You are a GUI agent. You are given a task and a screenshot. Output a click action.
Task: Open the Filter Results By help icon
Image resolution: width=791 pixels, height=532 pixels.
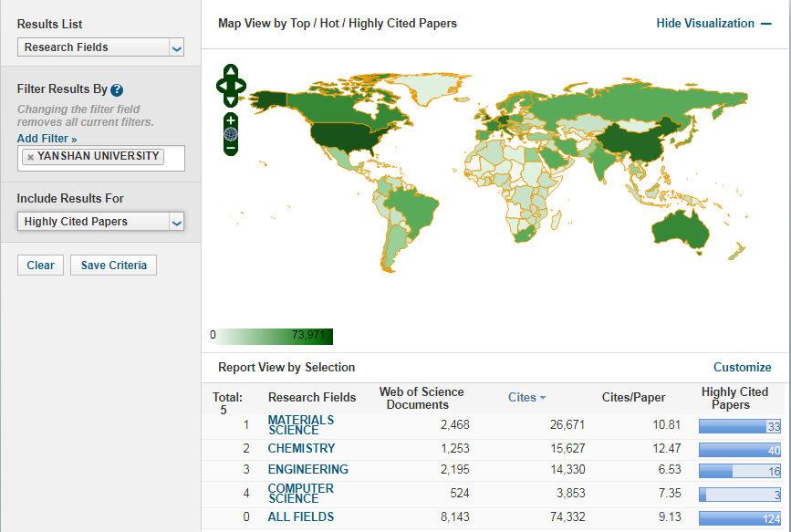click(x=117, y=89)
